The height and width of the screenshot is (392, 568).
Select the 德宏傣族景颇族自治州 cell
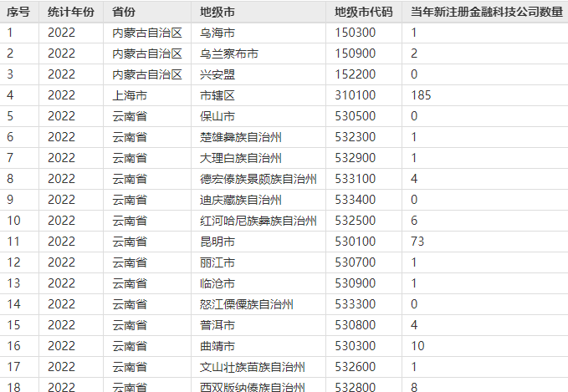pos(258,179)
